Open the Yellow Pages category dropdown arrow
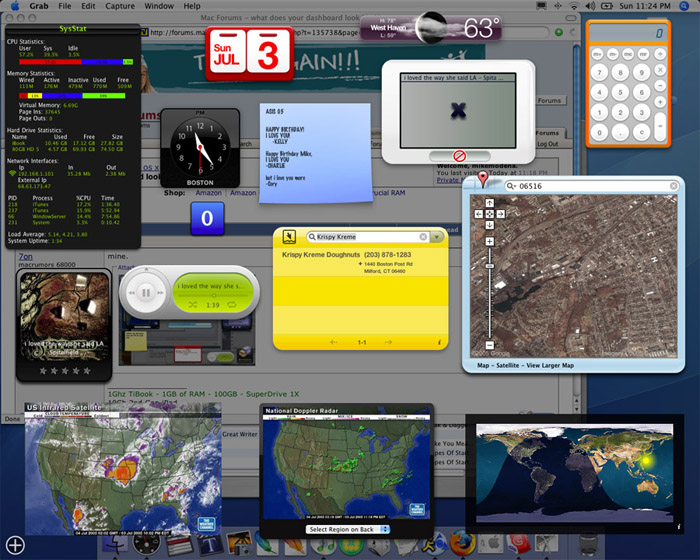 [x=436, y=237]
